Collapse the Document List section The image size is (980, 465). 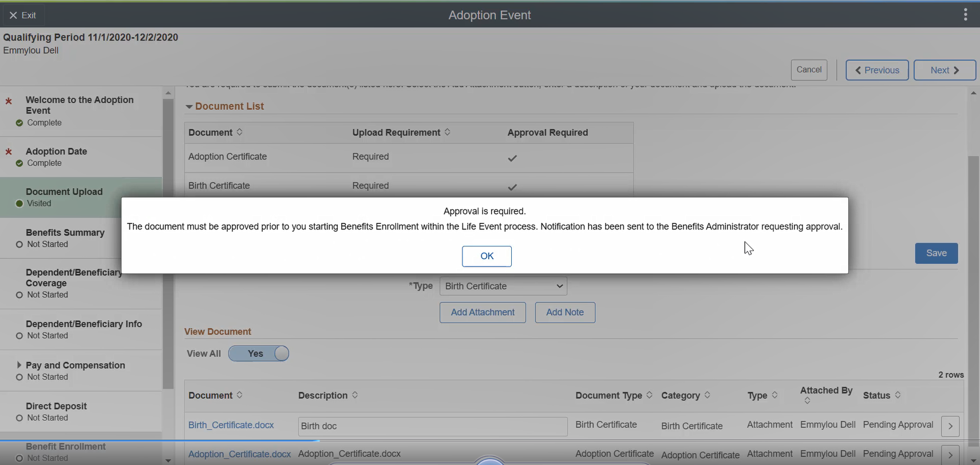coord(189,106)
